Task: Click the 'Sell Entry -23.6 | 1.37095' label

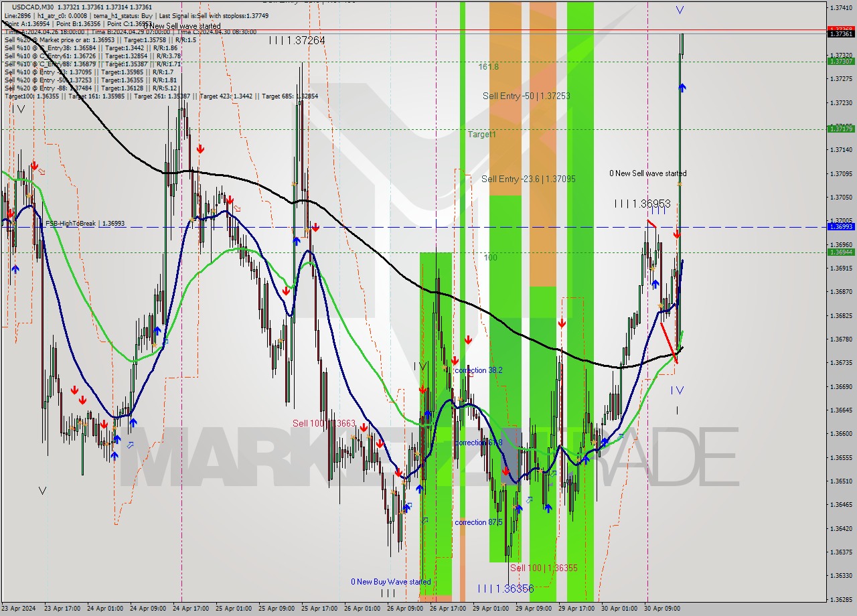Action: 528,179
